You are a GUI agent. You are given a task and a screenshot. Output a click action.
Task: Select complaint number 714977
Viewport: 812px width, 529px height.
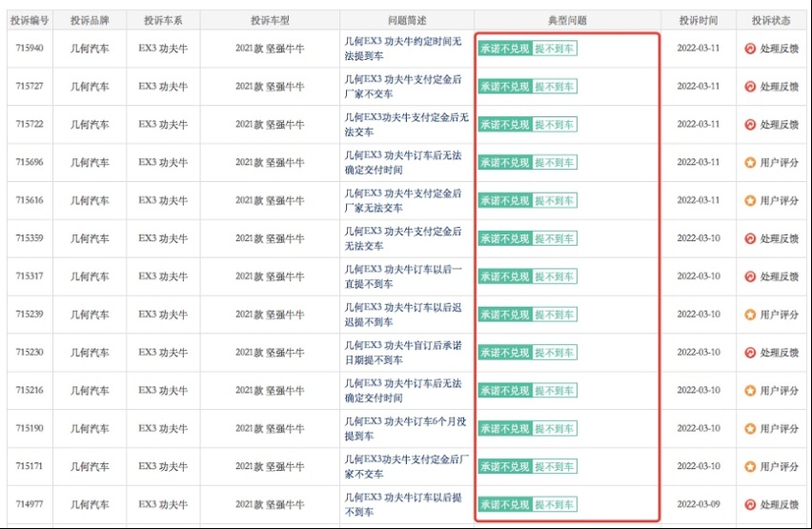[x=30, y=504]
